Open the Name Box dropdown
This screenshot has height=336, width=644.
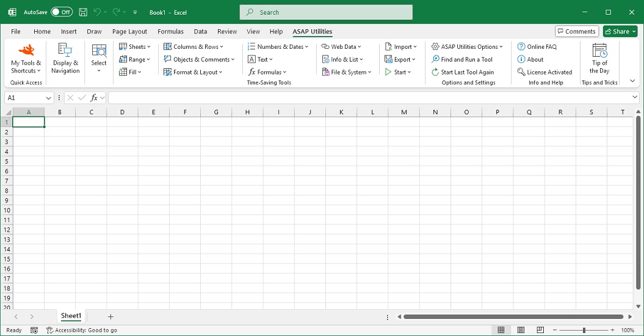point(48,98)
